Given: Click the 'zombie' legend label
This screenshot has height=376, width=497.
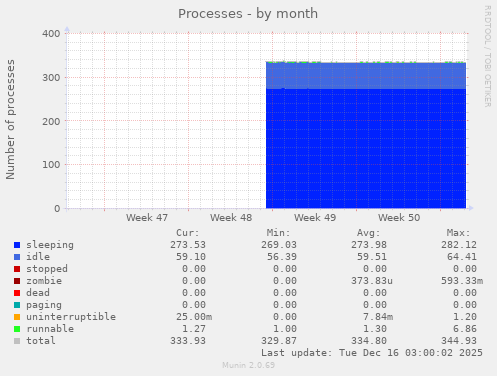Looking at the screenshot, I should point(44,281).
